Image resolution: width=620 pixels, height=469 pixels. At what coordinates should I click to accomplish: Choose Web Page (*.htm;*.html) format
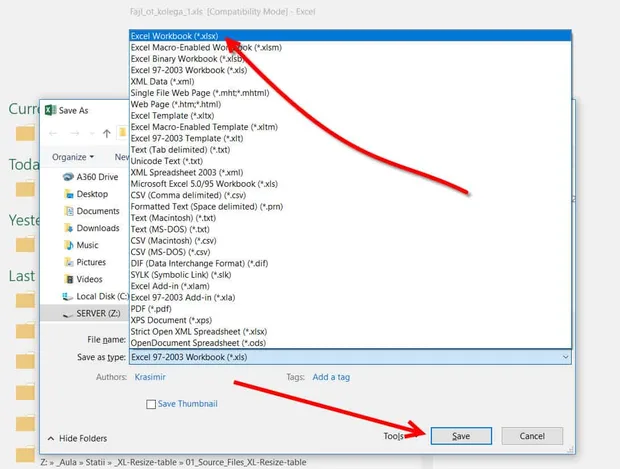[x=350, y=104]
